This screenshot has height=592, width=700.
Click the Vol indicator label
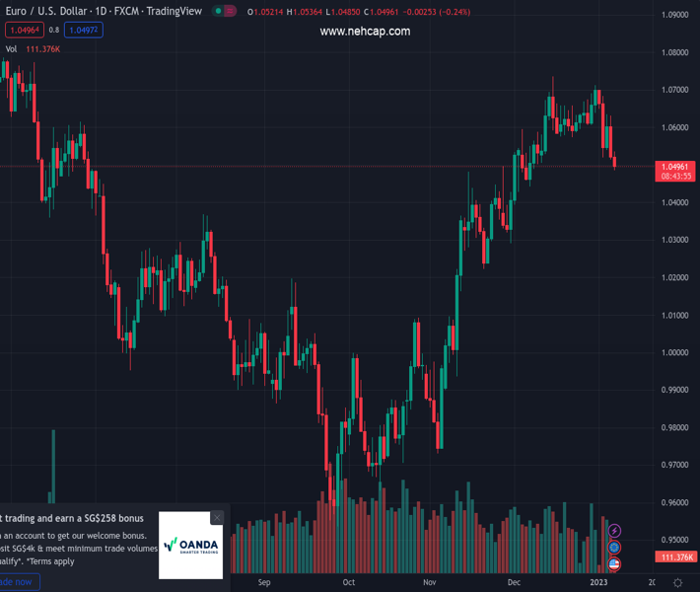[11, 48]
